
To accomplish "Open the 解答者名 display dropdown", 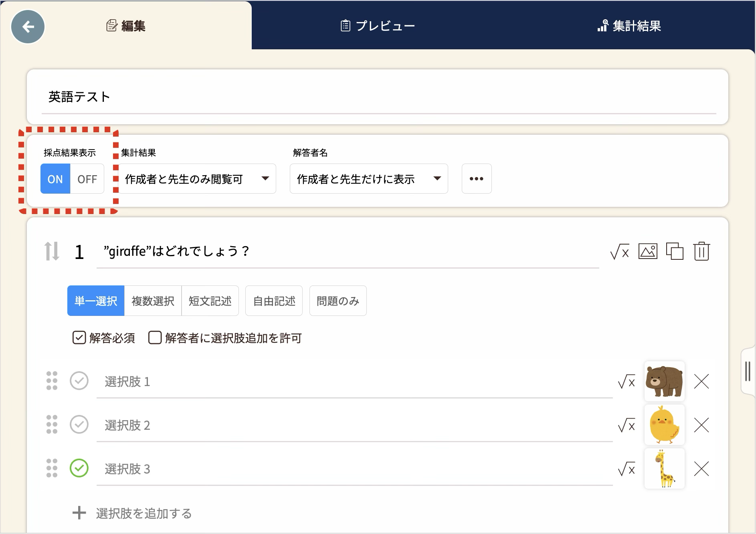I will click(369, 179).
